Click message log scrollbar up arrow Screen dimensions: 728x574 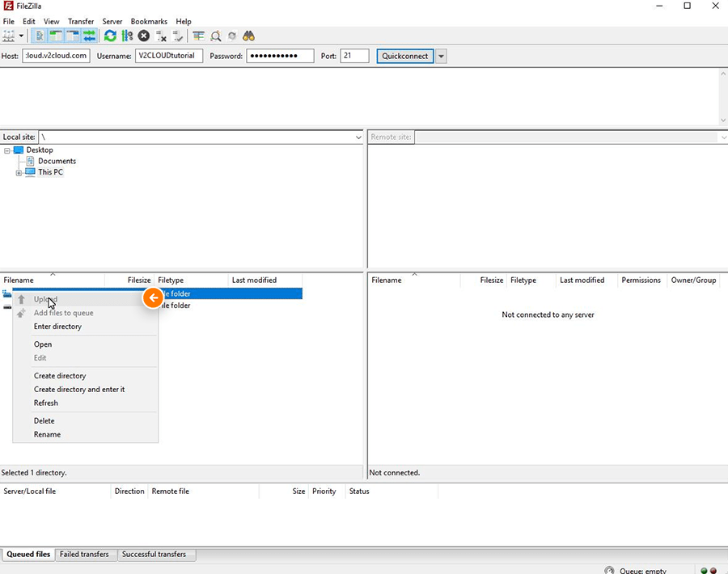(723, 74)
